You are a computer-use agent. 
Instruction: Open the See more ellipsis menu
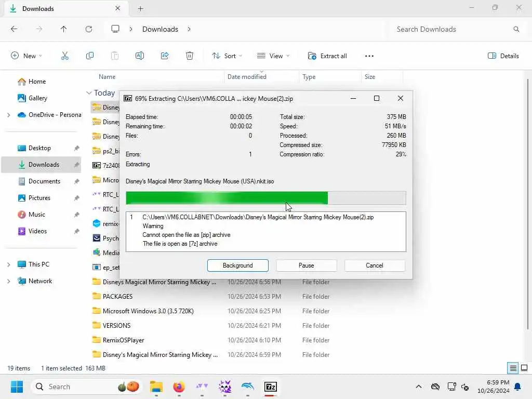(x=369, y=56)
